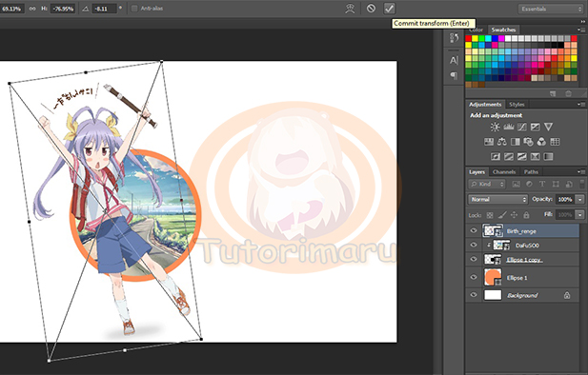Hide the DaFu500 layer

tap(474, 245)
